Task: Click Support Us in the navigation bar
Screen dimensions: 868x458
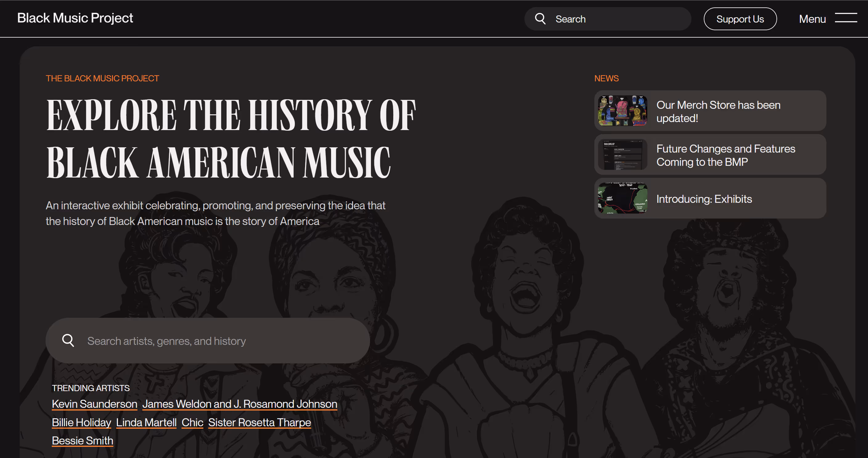Action: (x=740, y=19)
